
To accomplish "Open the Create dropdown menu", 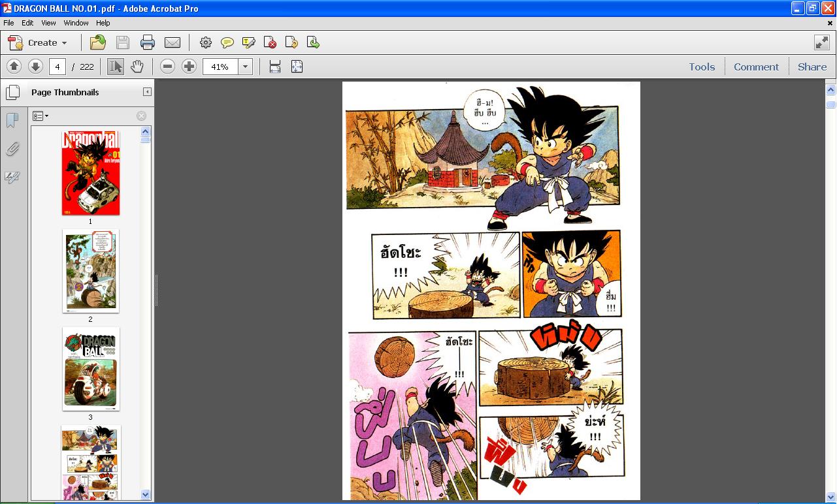I will click(38, 42).
